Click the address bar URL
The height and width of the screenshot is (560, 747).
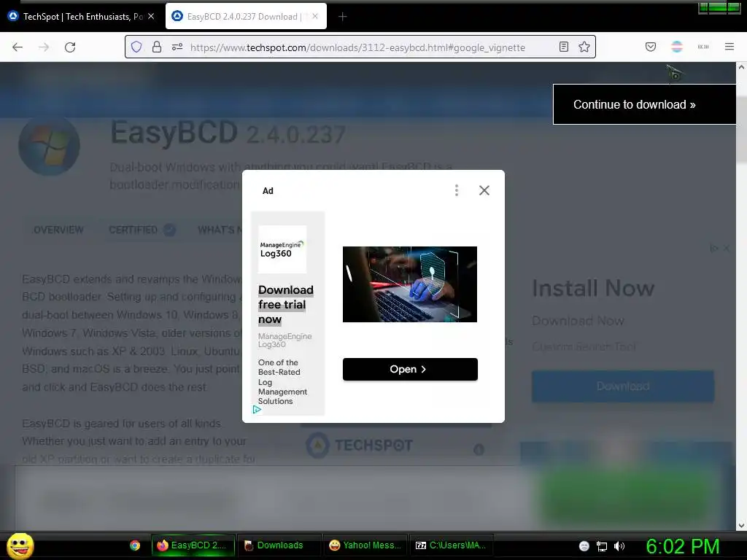click(357, 47)
